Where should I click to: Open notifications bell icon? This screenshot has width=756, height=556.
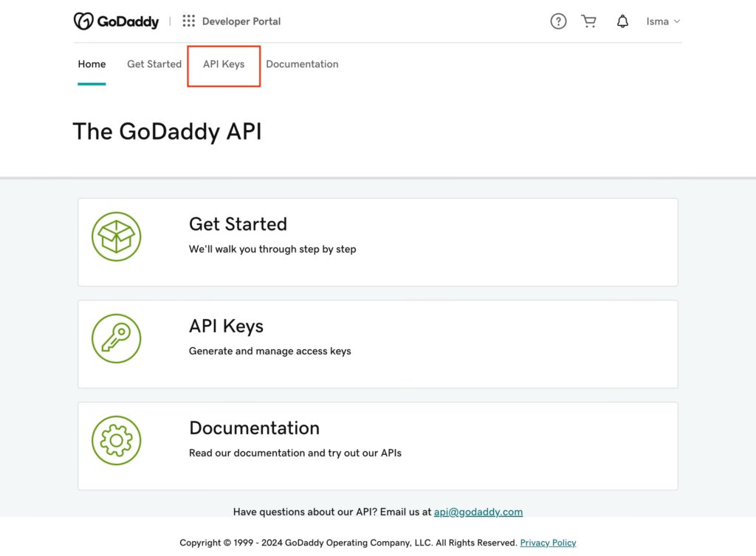(622, 21)
